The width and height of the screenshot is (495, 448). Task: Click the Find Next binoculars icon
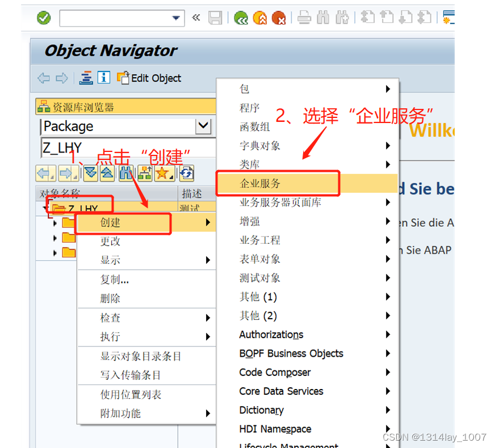[x=342, y=18]
